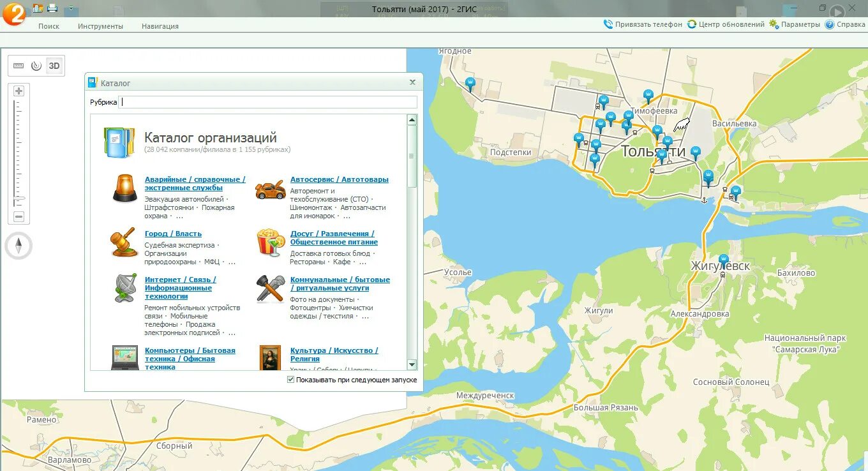This screenshot has width=868, height=471.
Task: Click the catalog scrollbar up arrow
Action: 412,120
